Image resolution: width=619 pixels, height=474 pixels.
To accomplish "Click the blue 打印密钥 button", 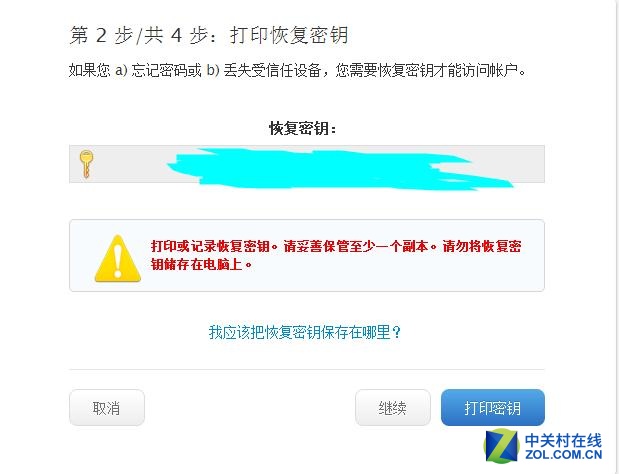I will [493, 407].
